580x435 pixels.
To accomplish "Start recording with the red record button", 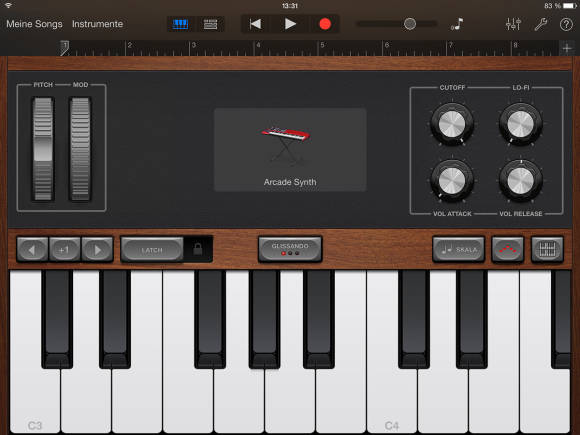I will coord(325,24).
